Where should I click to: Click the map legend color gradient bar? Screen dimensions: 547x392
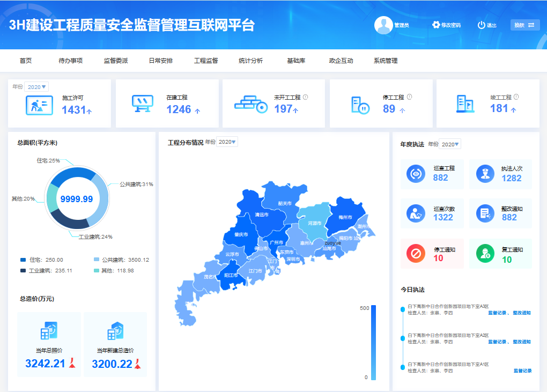pos(374,342)
